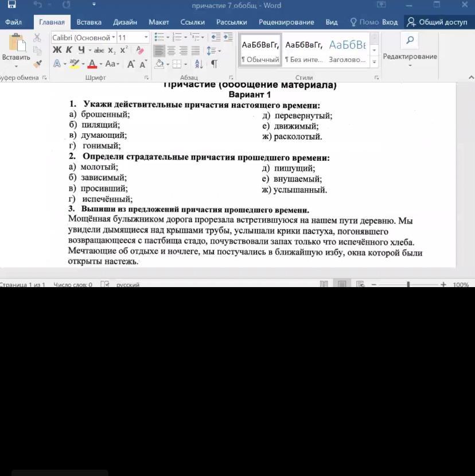Clear all formatting with eraser icon
475x476 pixels.
coord(140,50)
